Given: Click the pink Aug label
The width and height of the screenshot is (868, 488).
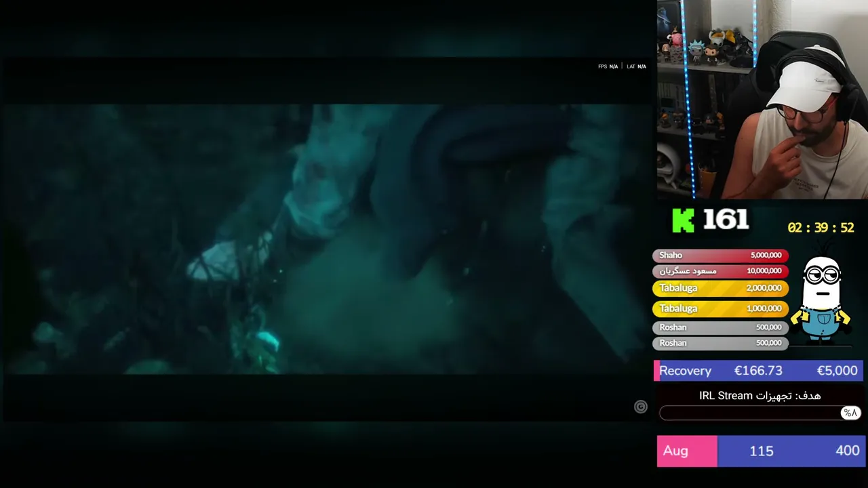Looking at the screenshot, I should coord(675,451).
